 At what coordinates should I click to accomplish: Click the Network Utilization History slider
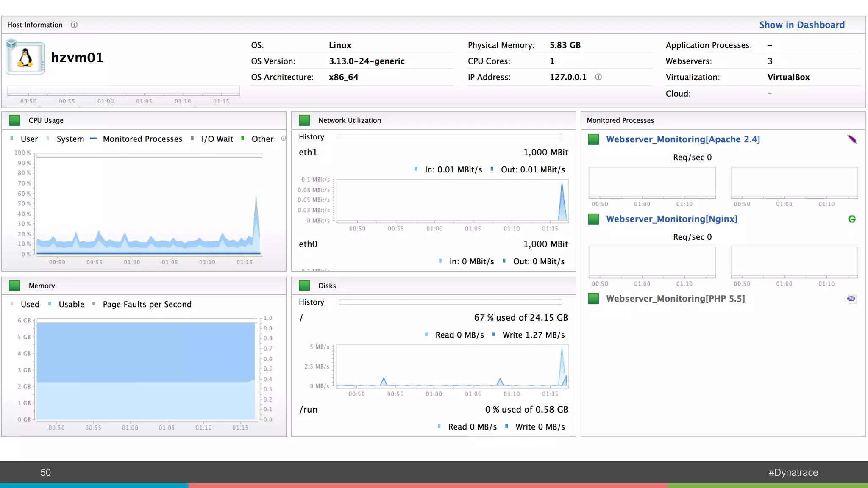tap(451, 136)
